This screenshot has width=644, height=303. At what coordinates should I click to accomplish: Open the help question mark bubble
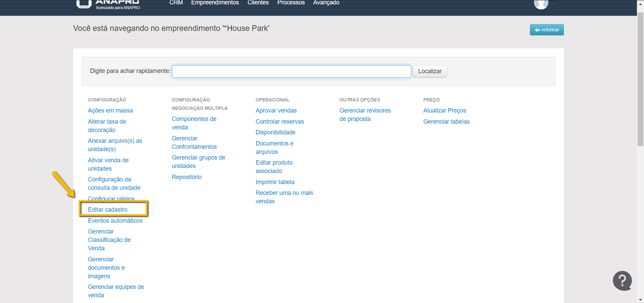622,280
